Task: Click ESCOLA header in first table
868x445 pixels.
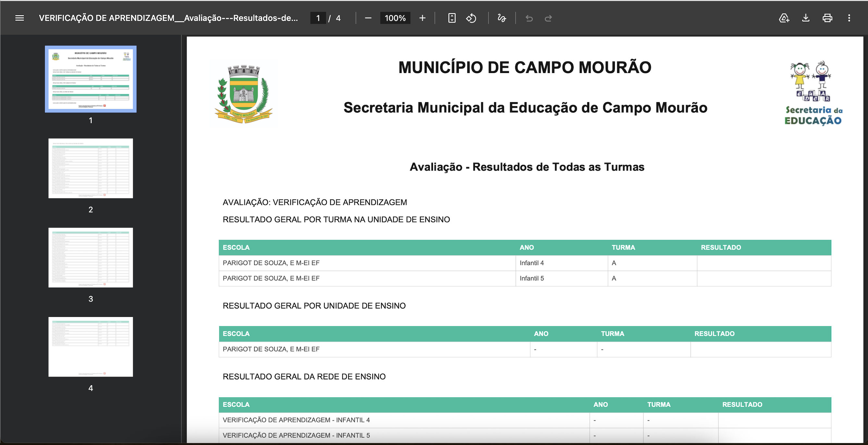Action: click(236, 248)
